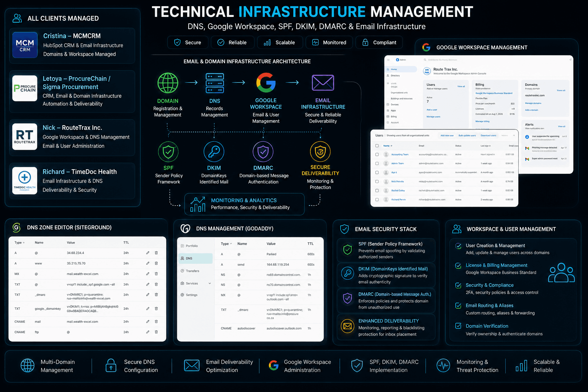Image resolution: width=588 pixels, height=392 pixels.
Task: Click the Manage billing link
Action: click(x=482, y=121)
